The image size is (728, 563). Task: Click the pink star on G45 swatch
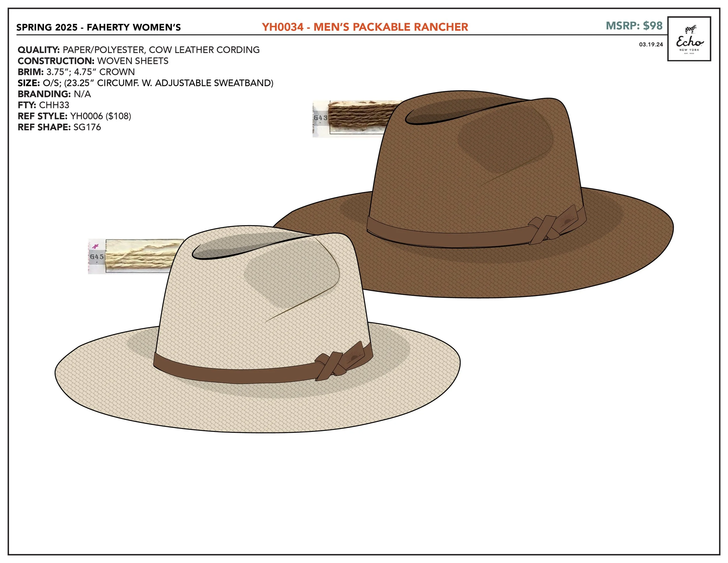tap(95, 247)
